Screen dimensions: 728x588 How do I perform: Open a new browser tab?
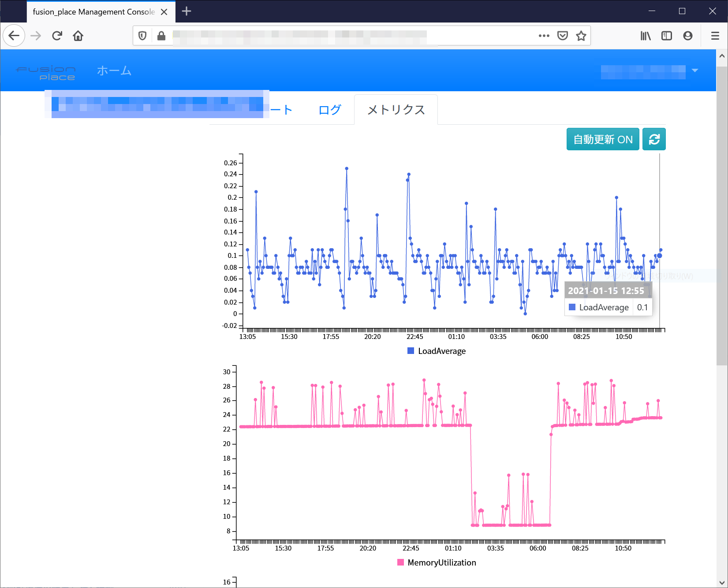click(187, 11)
